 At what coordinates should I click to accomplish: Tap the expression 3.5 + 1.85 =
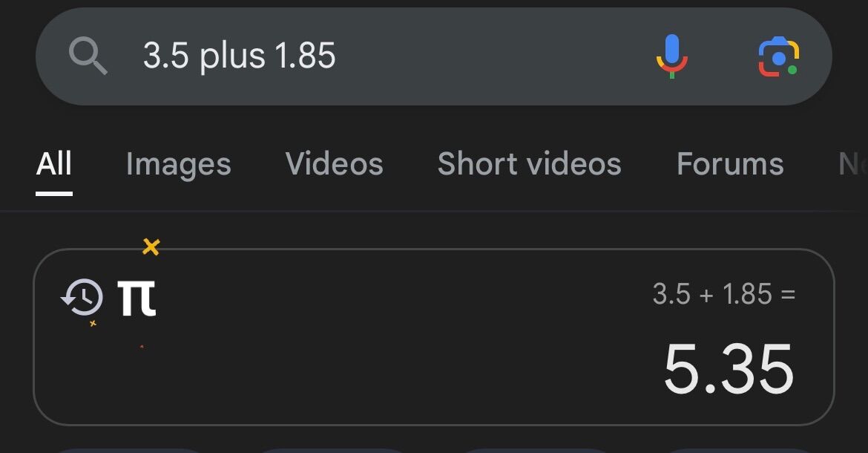pyautogui.click(x=724, y=294)
